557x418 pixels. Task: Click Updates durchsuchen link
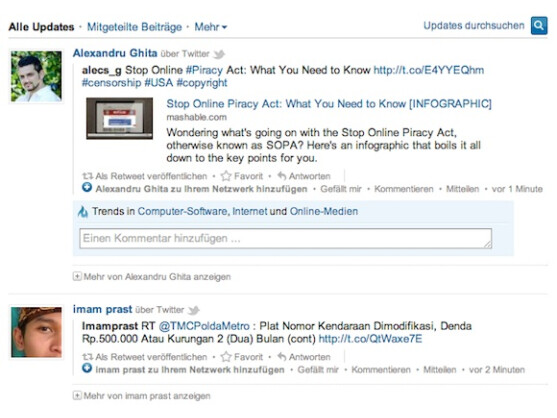(x=474, y=26)
